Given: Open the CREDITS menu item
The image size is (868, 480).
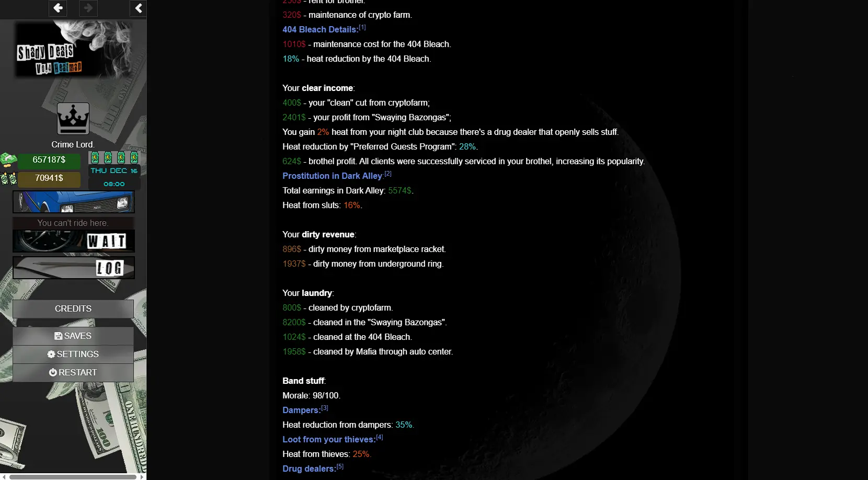Looking at the screenshot, I should click(73, 309).
